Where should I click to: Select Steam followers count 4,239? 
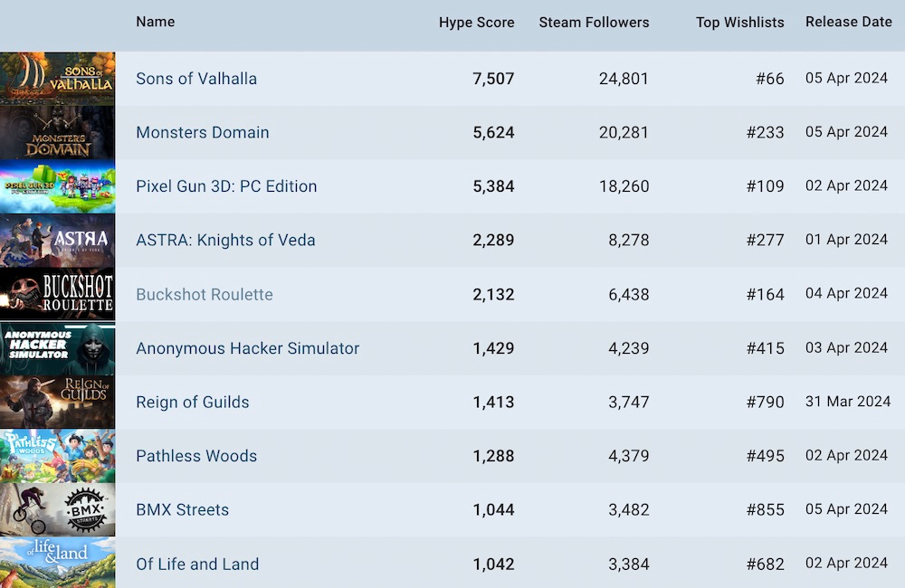[x=629, y=348]
